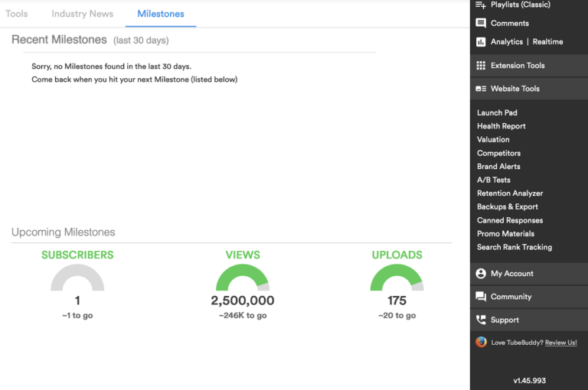Open Playlists (Classic) menu item

pyautogui.click(x=521, y=5)
